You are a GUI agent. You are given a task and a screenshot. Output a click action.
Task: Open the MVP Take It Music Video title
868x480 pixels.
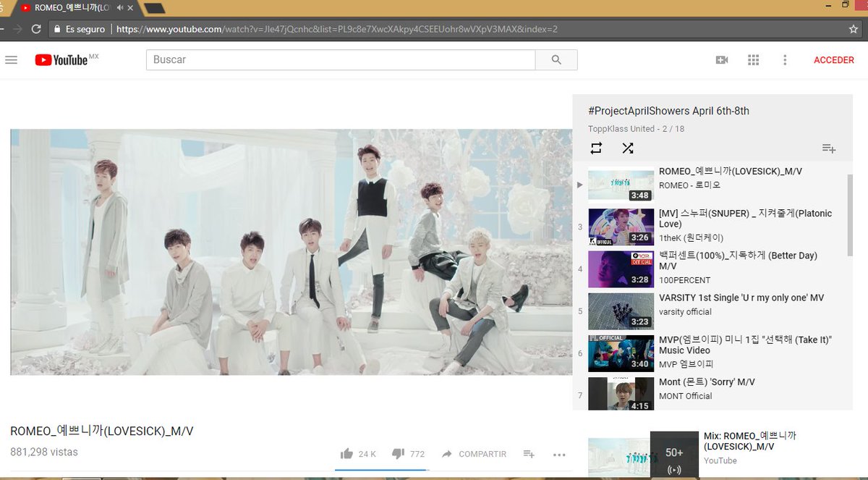point(745,345)
